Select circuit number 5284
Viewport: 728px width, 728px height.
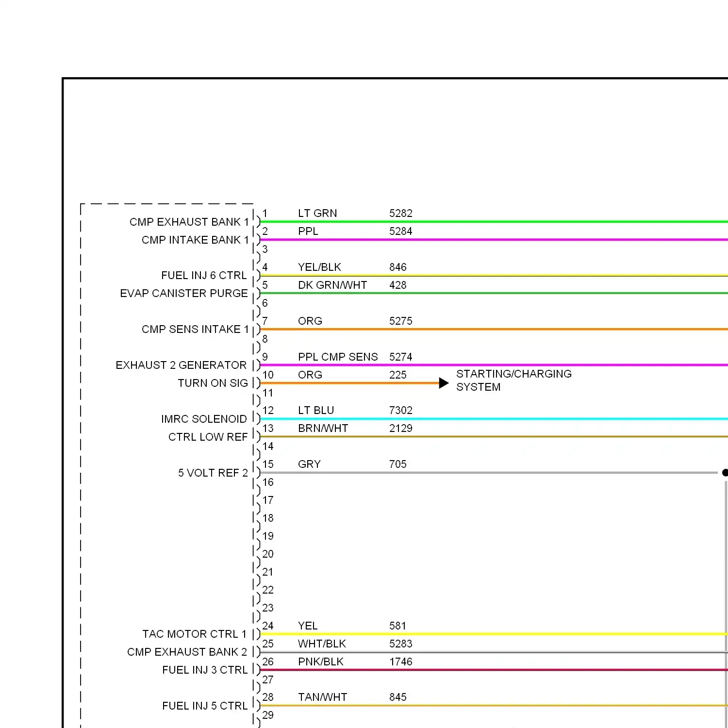(401, 231)
